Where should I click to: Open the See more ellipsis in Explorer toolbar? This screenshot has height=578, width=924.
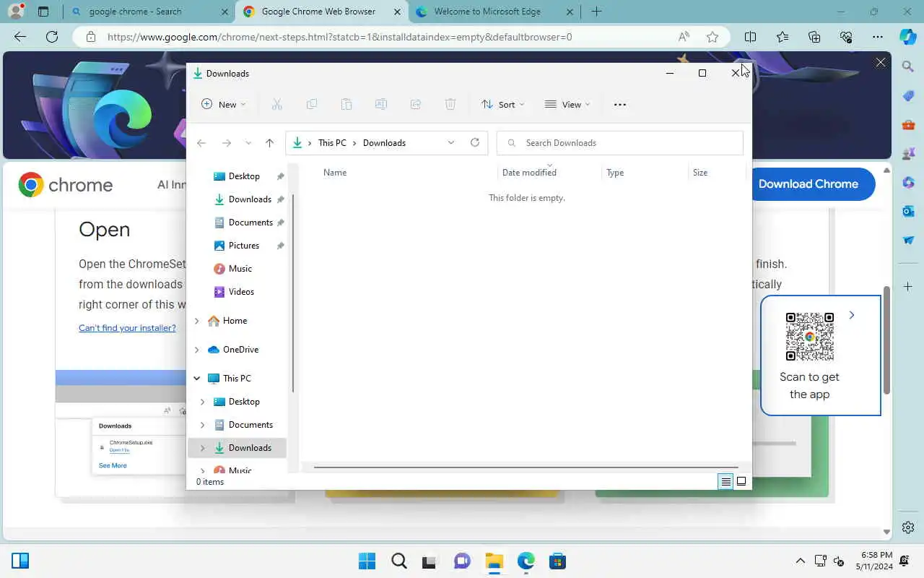pos(620,105)
